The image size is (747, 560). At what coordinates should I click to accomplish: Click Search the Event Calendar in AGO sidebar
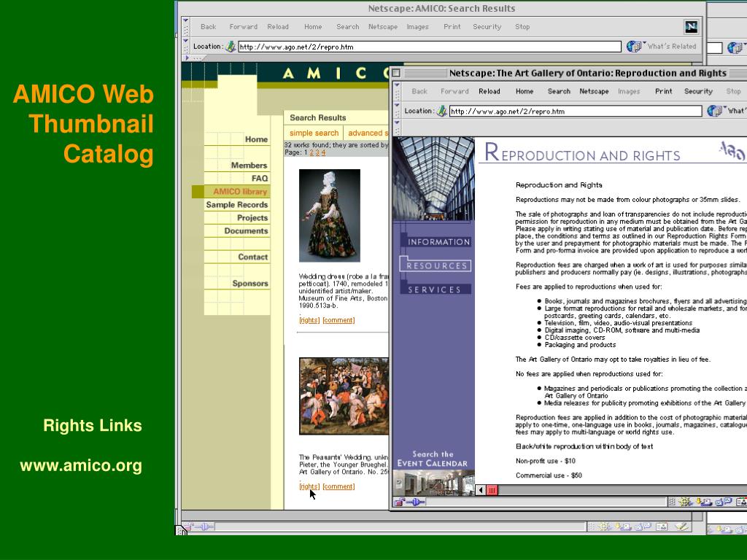pyautogui.click(x=433, y=459)
